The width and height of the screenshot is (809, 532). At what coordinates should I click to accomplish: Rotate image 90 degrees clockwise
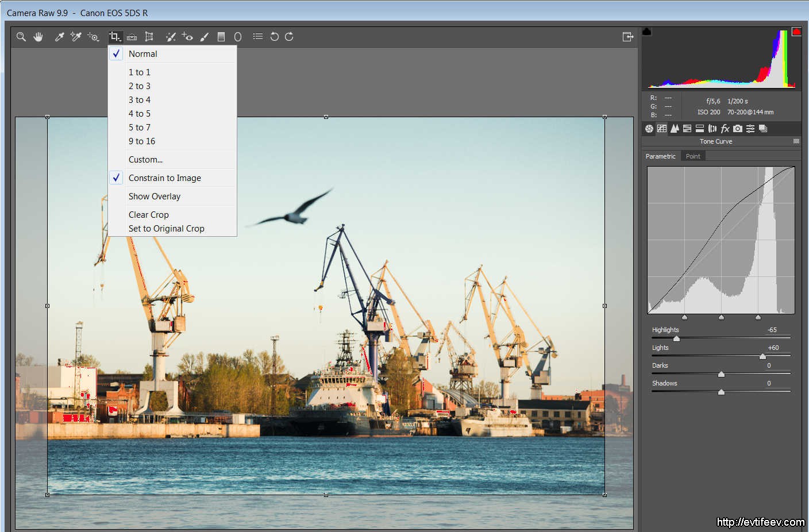pyautogui.click(x=289, y=37)
